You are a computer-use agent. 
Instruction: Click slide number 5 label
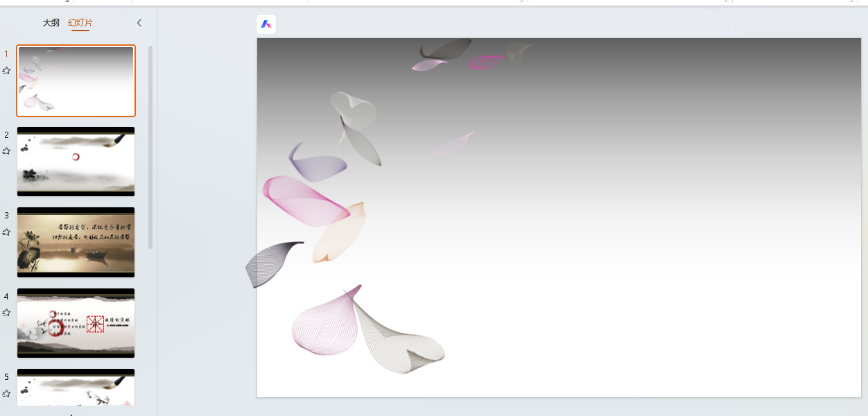click(6, 376)
